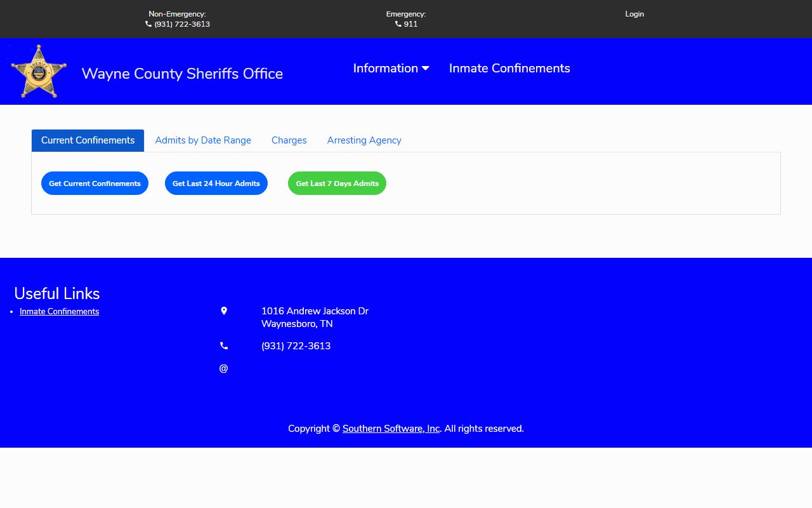The image size is (812, 508).
Task: Click the Get Current Confinements button
Action: [95, 184]
